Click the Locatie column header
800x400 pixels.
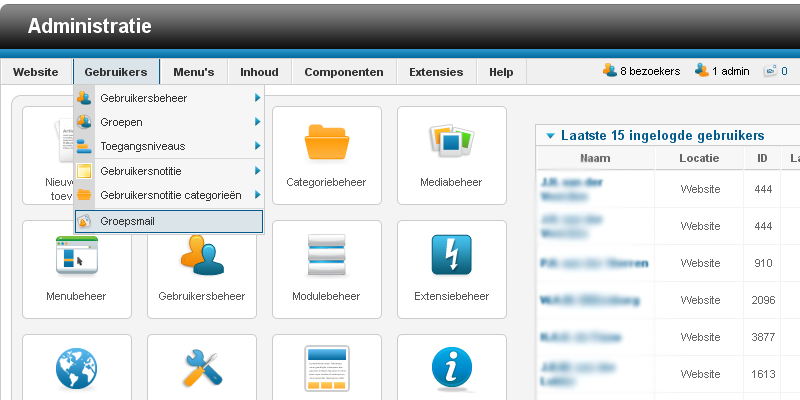(x=699, y=158)
